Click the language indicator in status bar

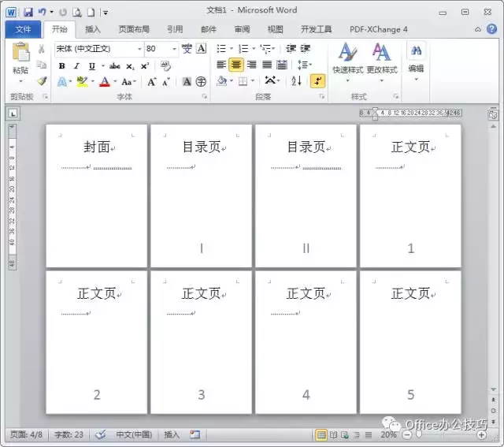134,434
